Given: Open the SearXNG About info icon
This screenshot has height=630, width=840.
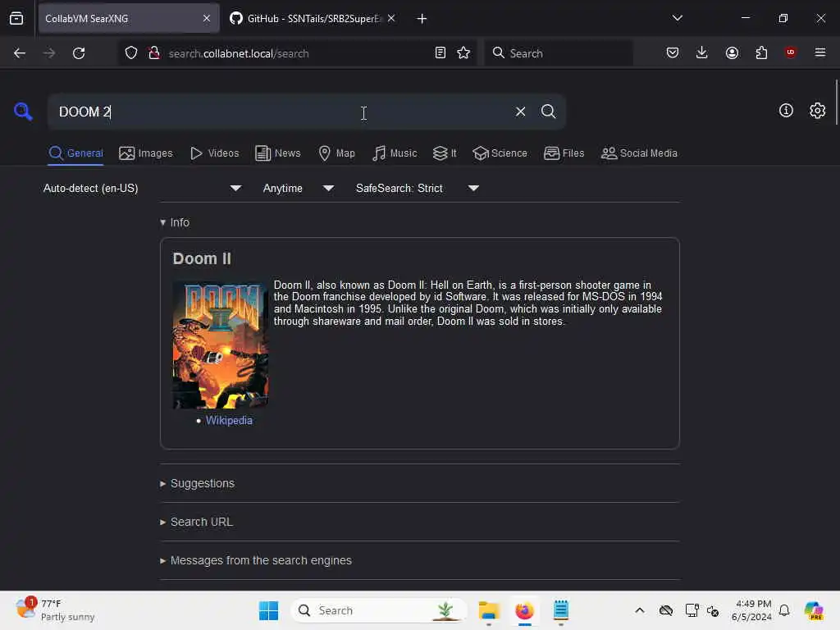Looking at the screenshot, I should coord(786,111).
